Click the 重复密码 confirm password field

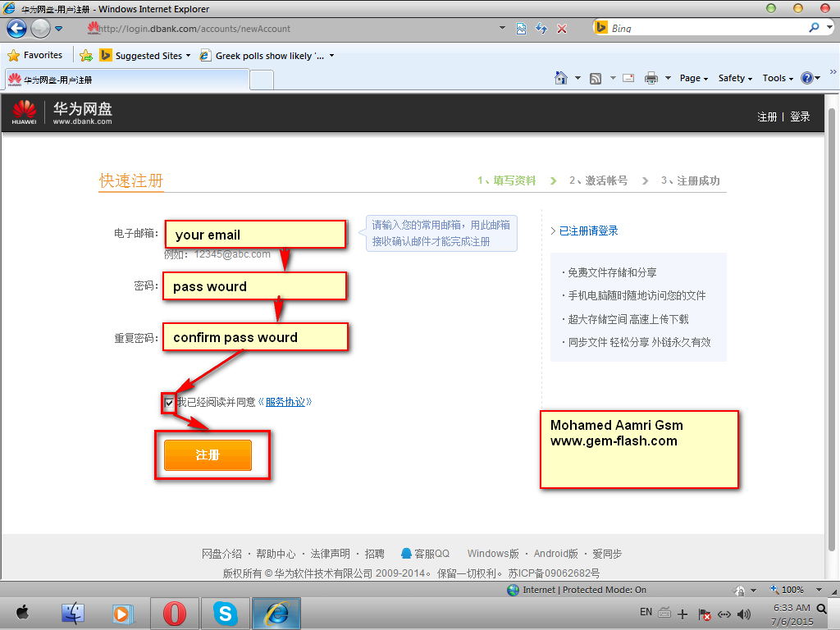[x=256, y=337]
